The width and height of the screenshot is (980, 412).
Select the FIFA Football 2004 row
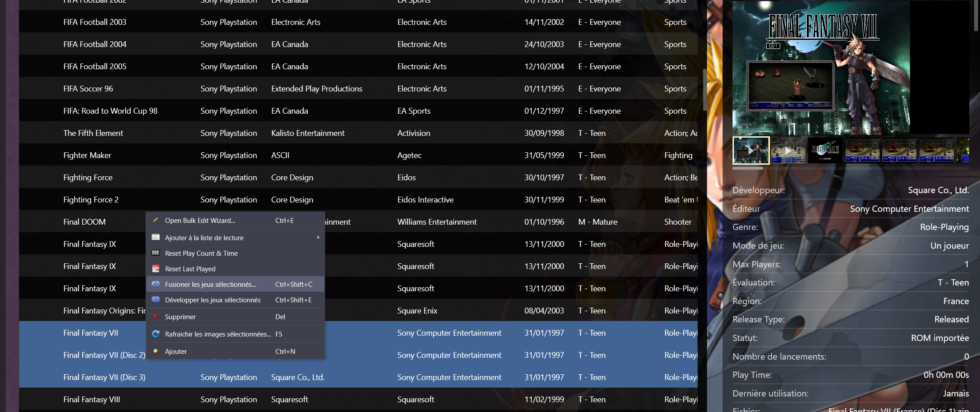tap(358, 44)
